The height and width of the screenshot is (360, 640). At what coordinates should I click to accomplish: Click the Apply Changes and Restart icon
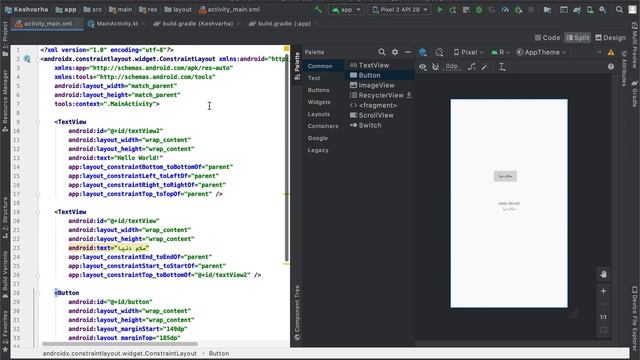[453, 9]
